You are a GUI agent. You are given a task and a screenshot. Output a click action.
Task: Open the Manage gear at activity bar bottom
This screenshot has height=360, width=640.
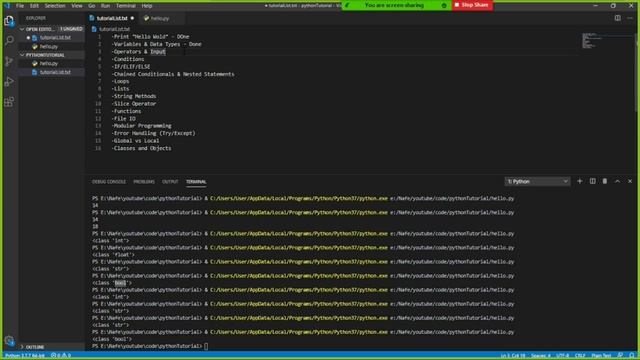click(x=9, y=340)
